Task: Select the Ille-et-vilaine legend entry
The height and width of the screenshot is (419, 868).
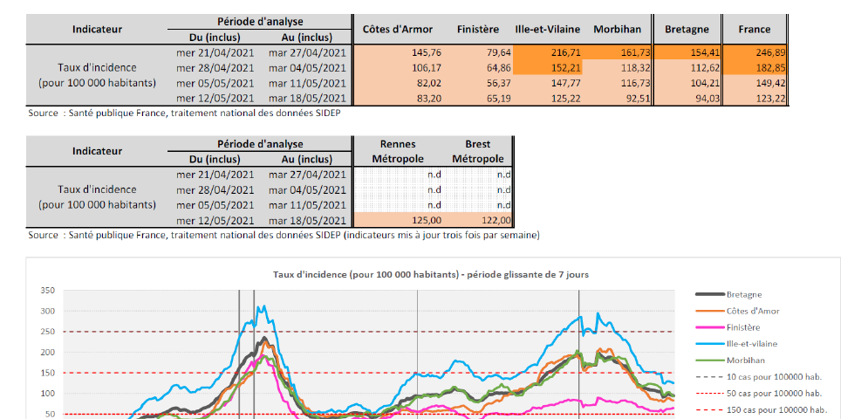Action: click(x=752, y=344)
